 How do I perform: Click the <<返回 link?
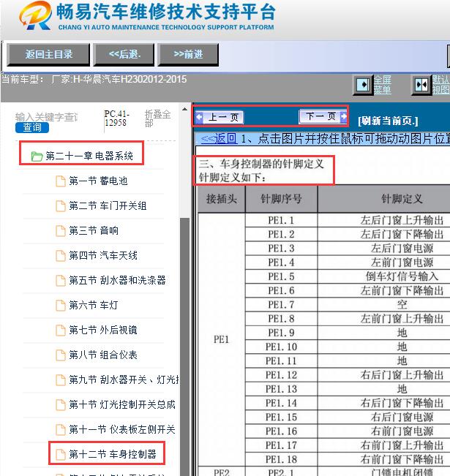point(219,139)
